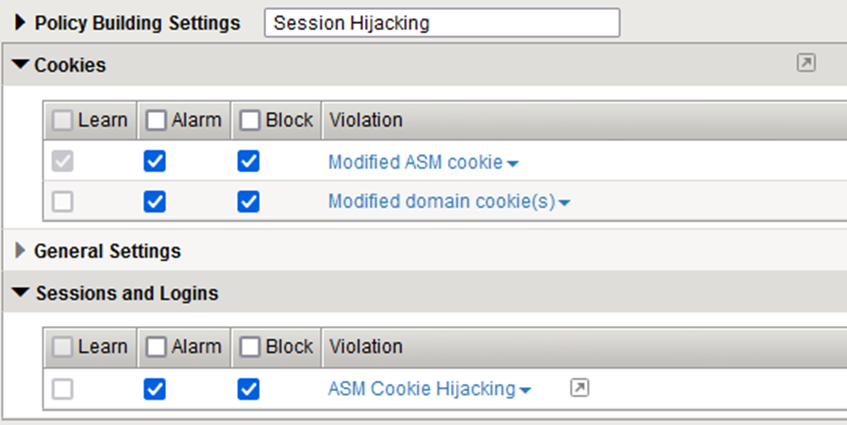Open Modified ASM cookie violation dropdown
This screenshot has width=847, height=425.
(512, 163)
